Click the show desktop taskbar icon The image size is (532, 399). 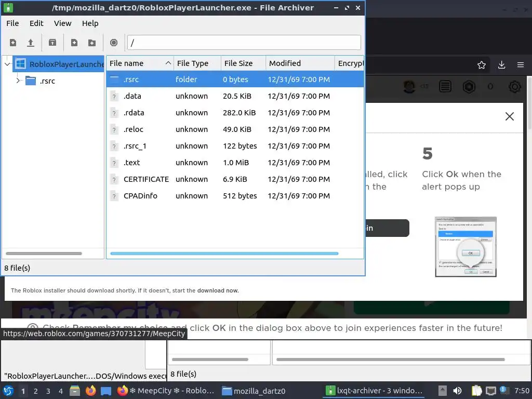106,391
